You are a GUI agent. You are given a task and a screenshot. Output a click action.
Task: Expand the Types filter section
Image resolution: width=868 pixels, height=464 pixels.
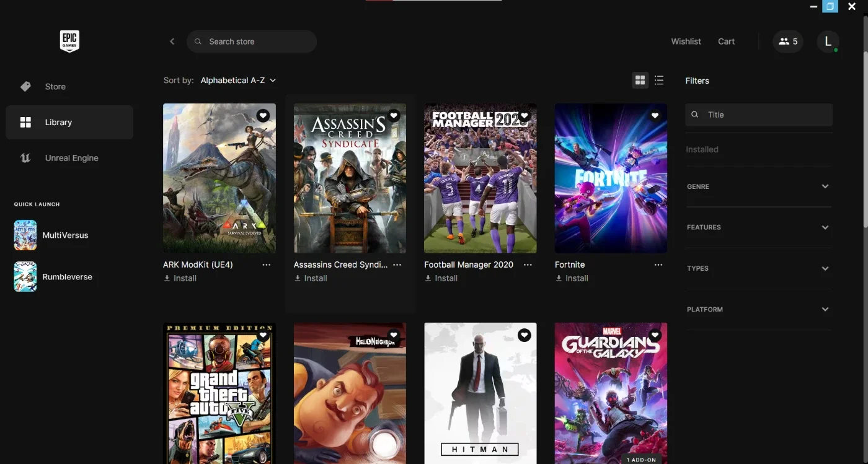click(x=758, y=268)
